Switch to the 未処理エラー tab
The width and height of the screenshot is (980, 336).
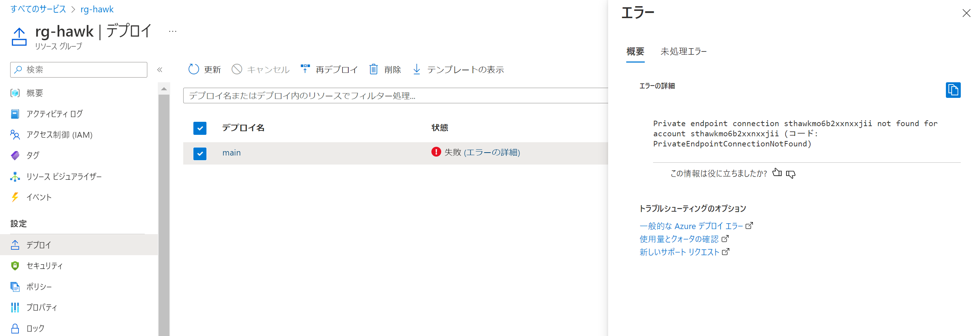[x=684, y=51]
